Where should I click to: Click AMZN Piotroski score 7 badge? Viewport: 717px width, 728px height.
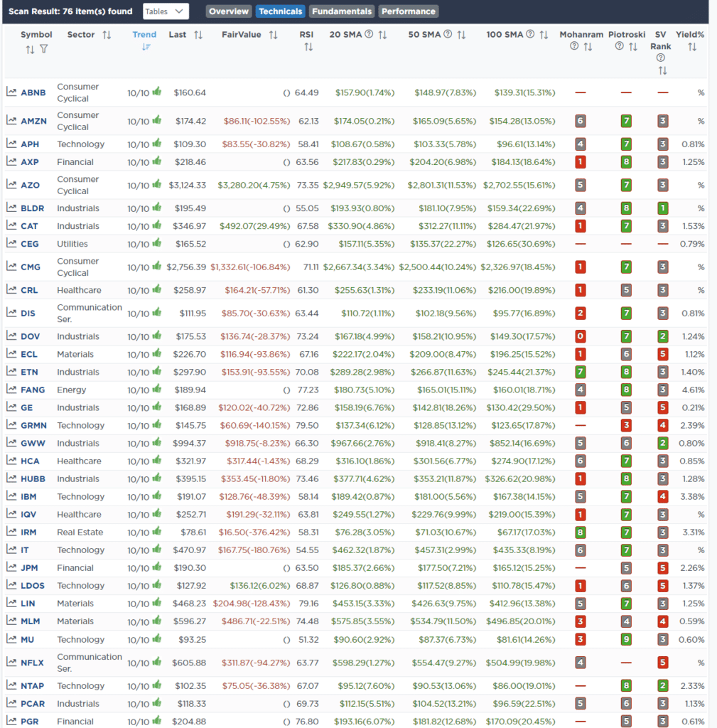click(x=626, y=121)
